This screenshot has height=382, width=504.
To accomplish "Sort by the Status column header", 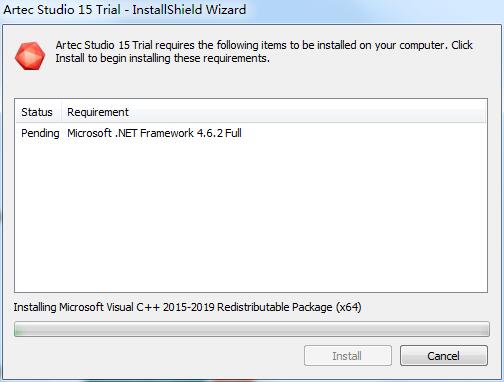I will 37,112.
